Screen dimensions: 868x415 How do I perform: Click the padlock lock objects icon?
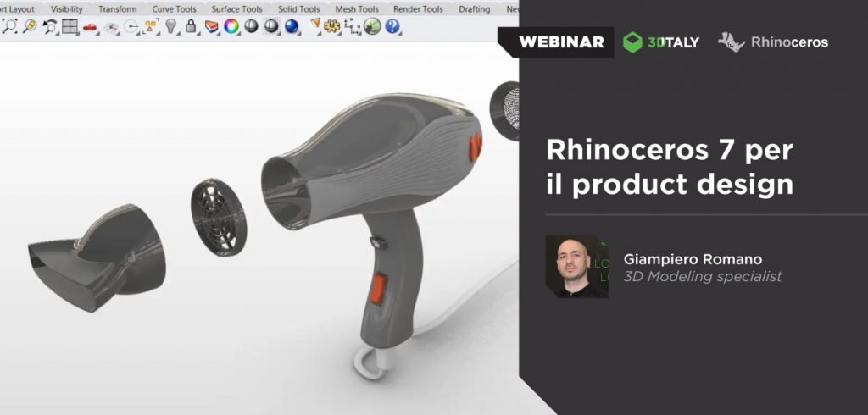click(x=191, y=26)
